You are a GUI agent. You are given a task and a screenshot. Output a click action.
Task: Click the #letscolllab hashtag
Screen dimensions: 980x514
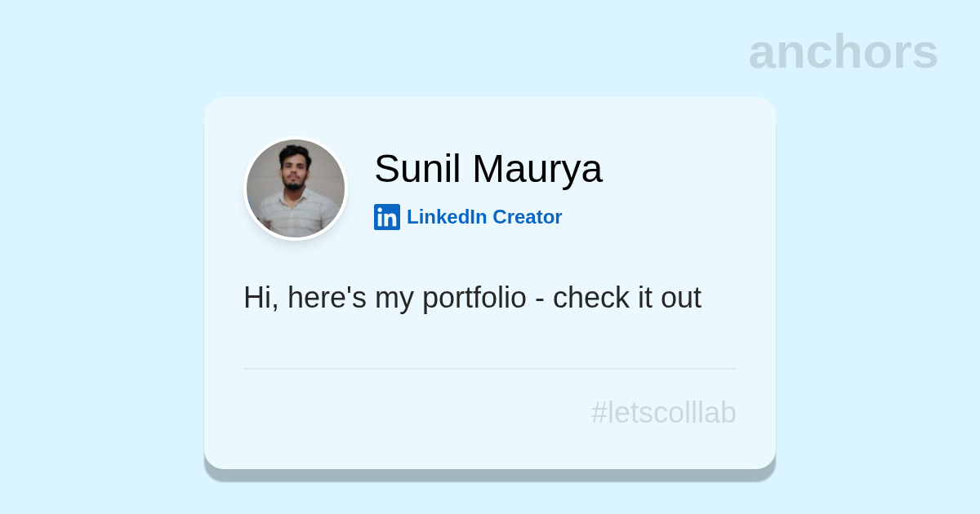pos(663,413)
